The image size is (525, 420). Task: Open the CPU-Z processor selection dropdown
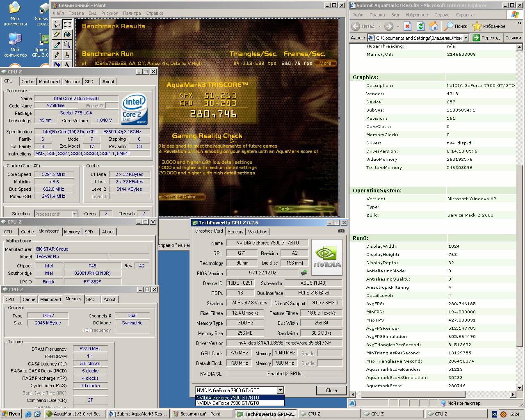(x=75, y=214)
